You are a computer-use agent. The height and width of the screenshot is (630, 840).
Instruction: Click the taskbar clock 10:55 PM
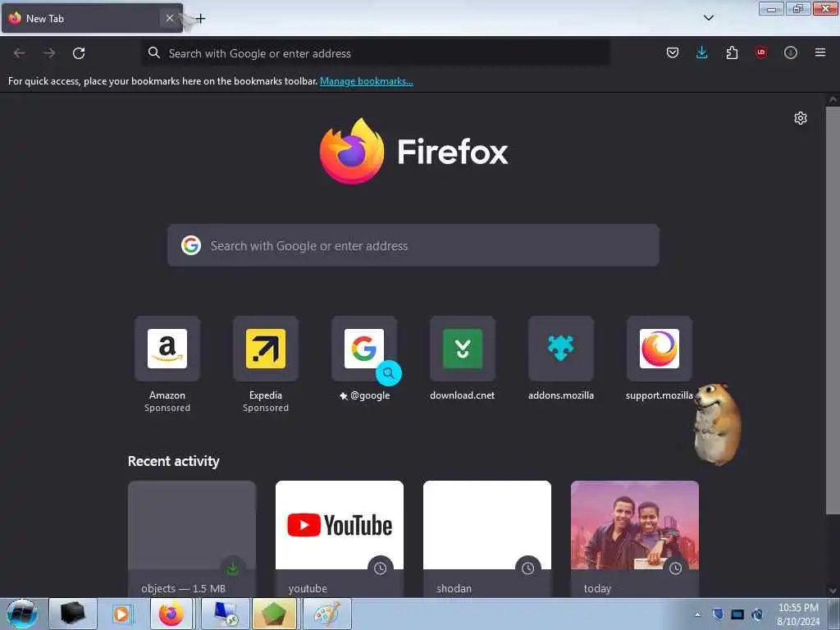[x=798, y=608]
